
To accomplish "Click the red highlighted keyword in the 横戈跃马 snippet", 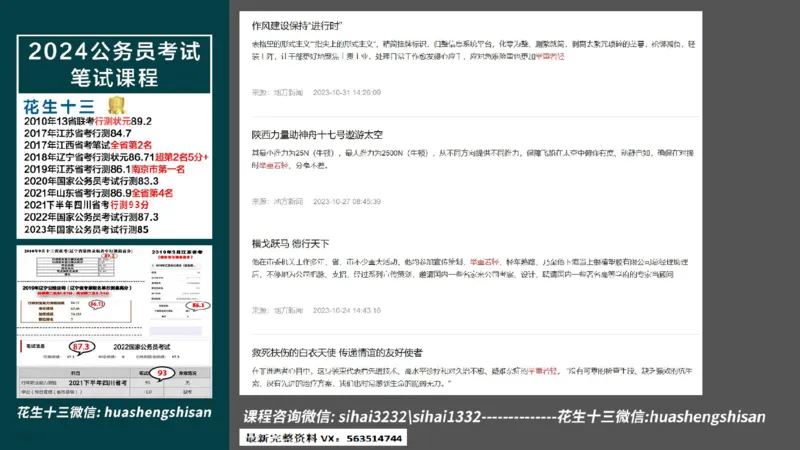I will pyautogui.click(x=484, y=262).
